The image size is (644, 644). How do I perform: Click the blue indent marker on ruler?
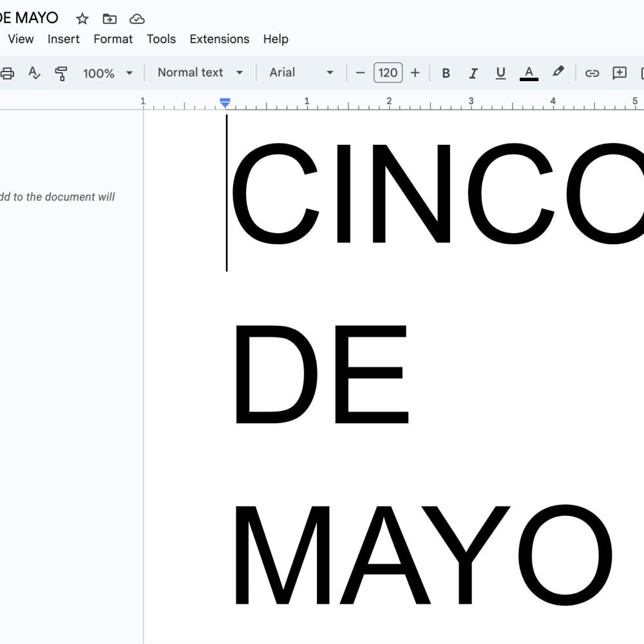tap(225, 103)
